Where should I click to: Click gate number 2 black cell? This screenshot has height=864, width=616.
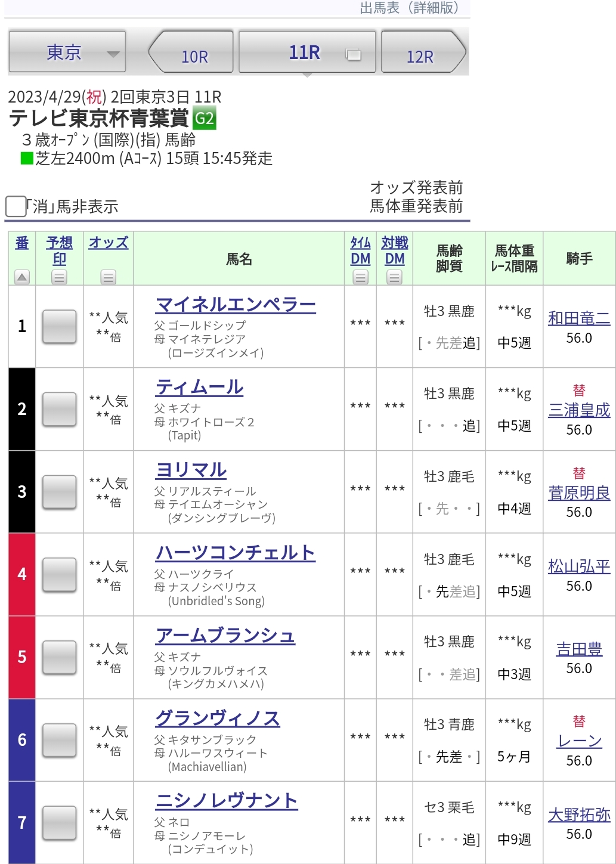point(22,409)
